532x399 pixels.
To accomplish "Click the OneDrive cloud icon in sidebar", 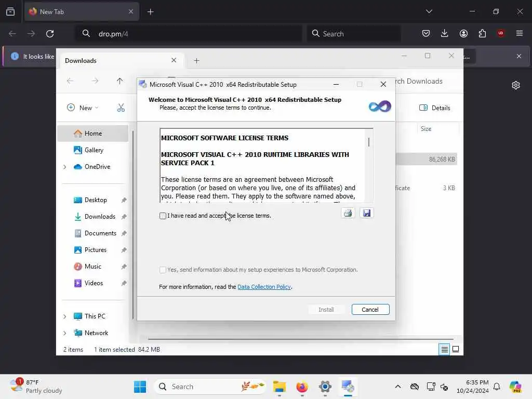I will [x=78, y=167].
